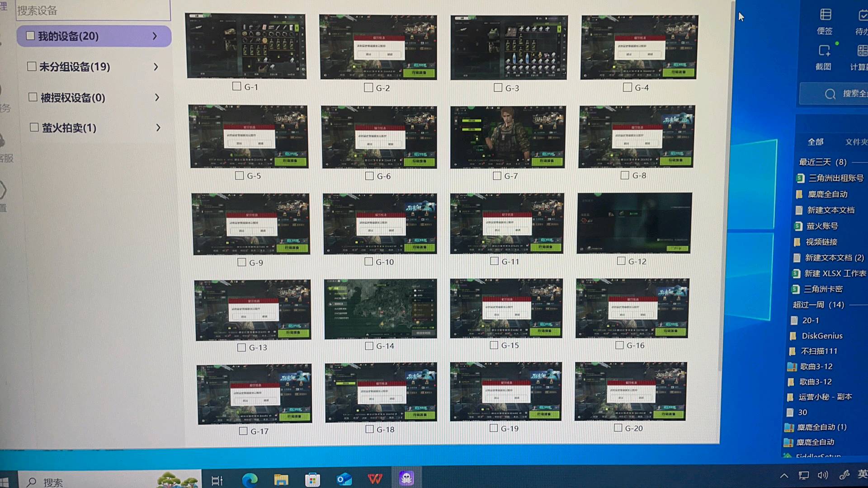
Task: Click the pen icon in system tray
Action: (x=844, y=474)
